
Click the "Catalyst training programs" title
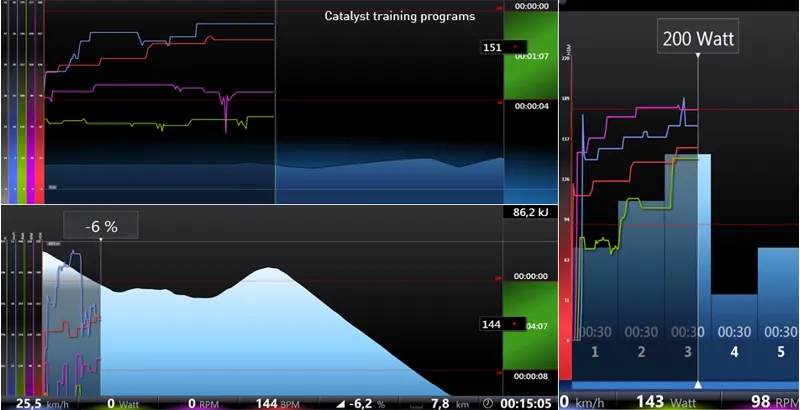click(x=400, y=17)
